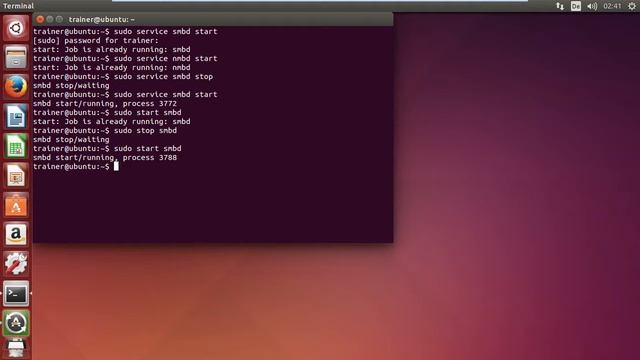Close the terminal window

tap(40, 19)
